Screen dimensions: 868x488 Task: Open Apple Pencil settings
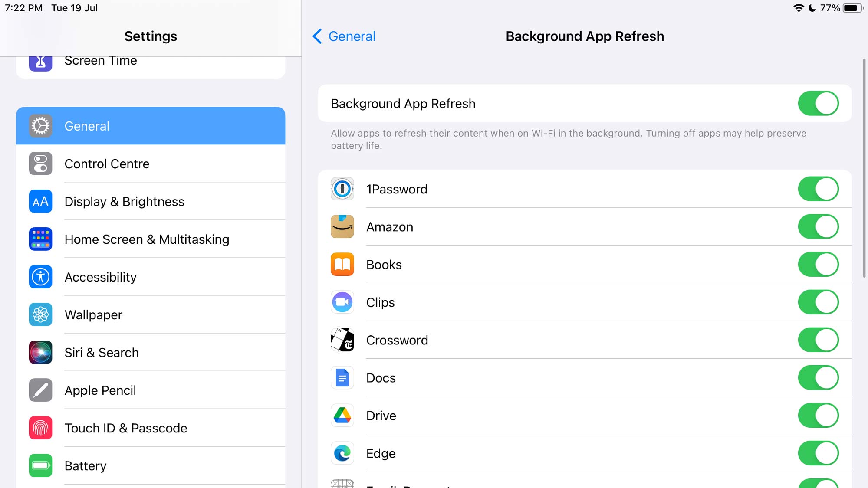(x=151, y=390)
